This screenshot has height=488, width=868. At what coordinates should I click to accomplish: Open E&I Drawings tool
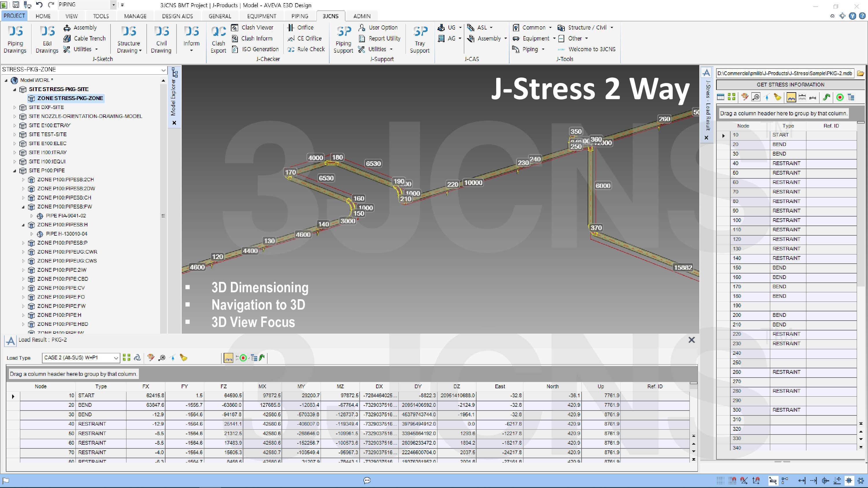point(47,39)
